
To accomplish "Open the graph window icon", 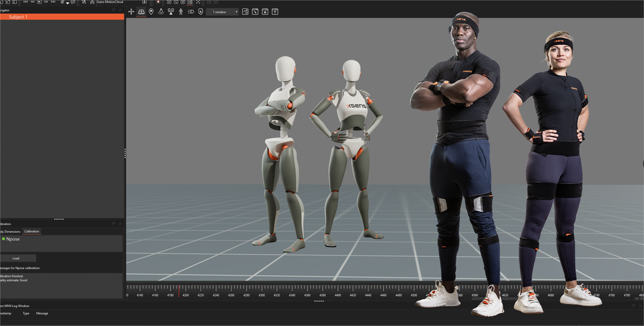I will (245, 11).
